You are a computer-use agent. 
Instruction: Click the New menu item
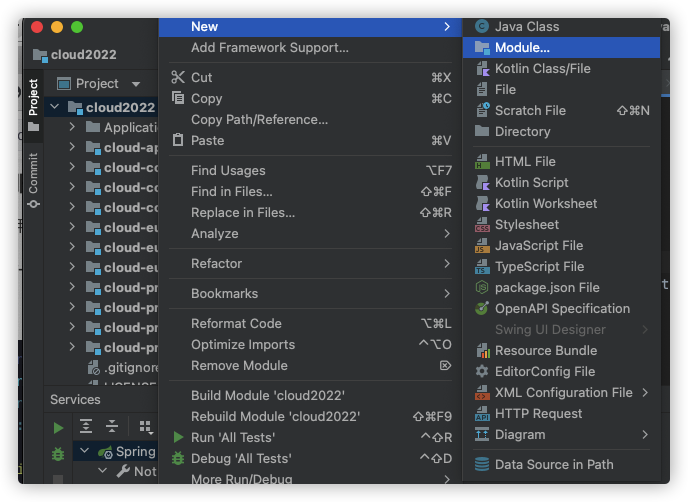pyautogui.click(x=310, y=27)
